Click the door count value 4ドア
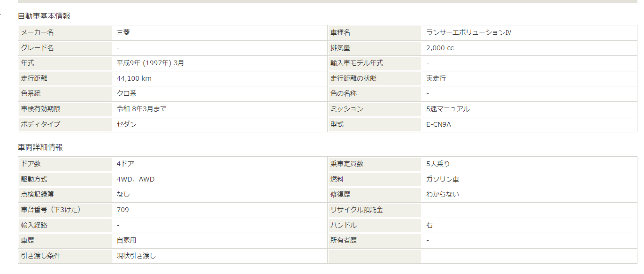 point(126,164)
